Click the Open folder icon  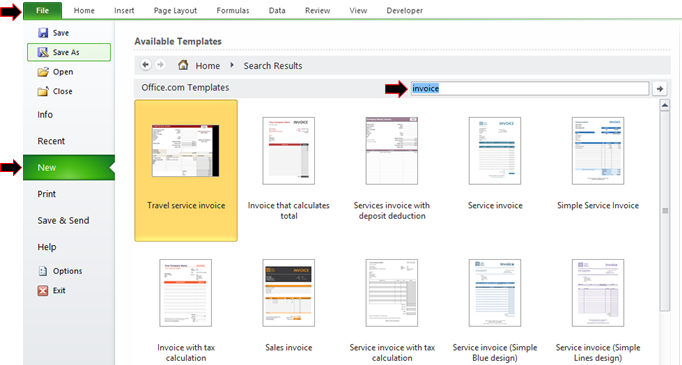click(43, 72)
